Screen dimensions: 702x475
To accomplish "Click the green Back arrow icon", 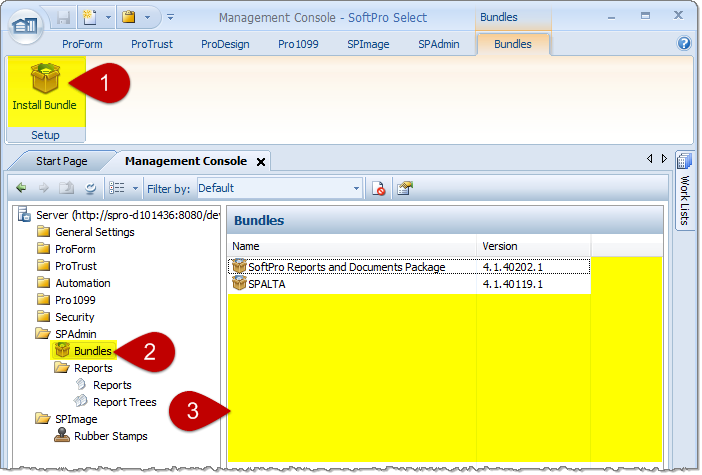I will coord(21,188).
